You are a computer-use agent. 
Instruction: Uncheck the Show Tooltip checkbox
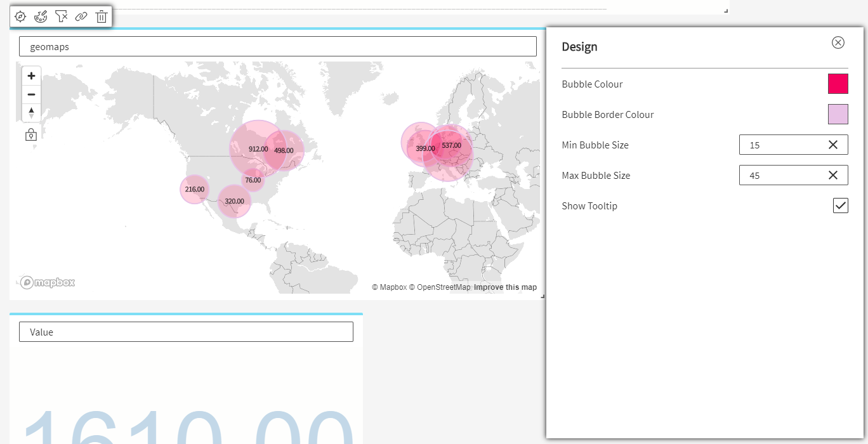tap(840, 206)
